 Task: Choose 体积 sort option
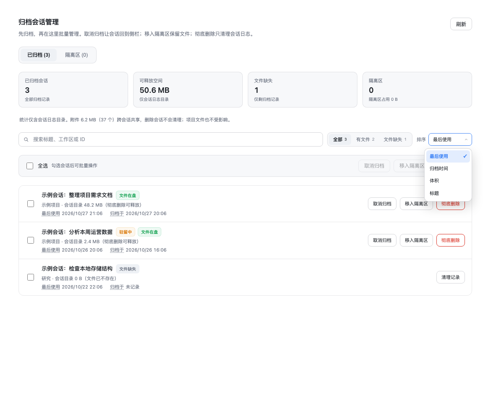[x=448, y=181]
